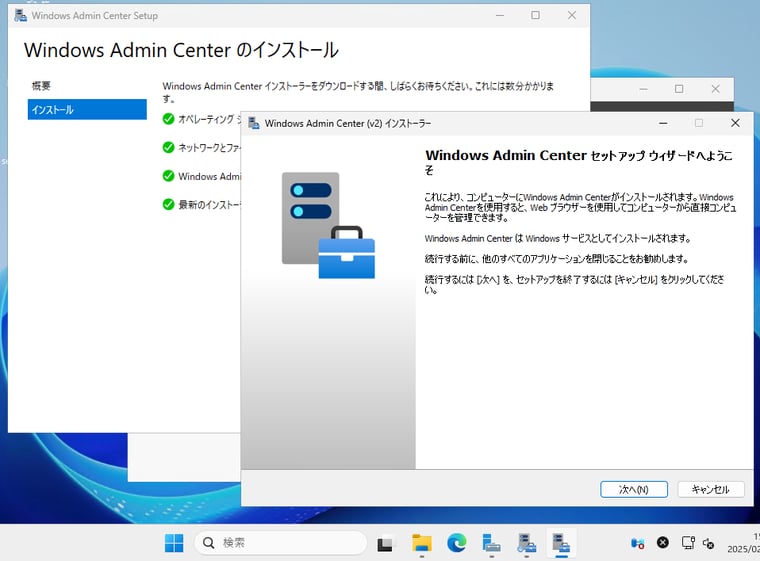Screen dimensions: 760x561
Task: Maximize the background window behind Setup
Action: click(x=679, y=89)
